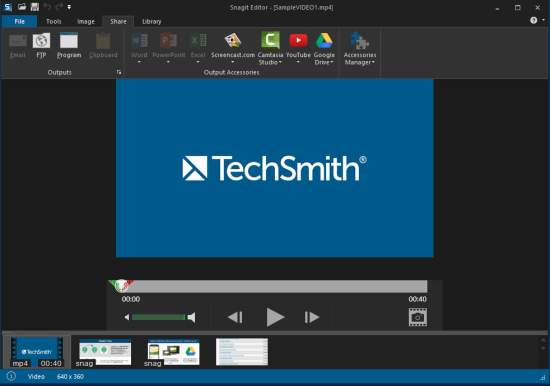Upload video to YouTube

click(298, 48)
